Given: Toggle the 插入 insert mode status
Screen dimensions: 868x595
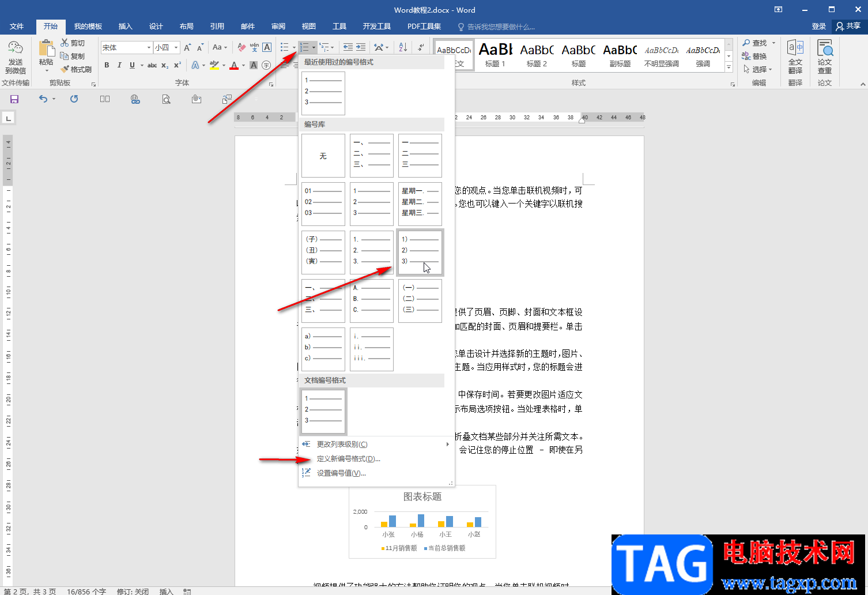Looking at the screenshot, I should pyautogui.click(x=166, y=591).
